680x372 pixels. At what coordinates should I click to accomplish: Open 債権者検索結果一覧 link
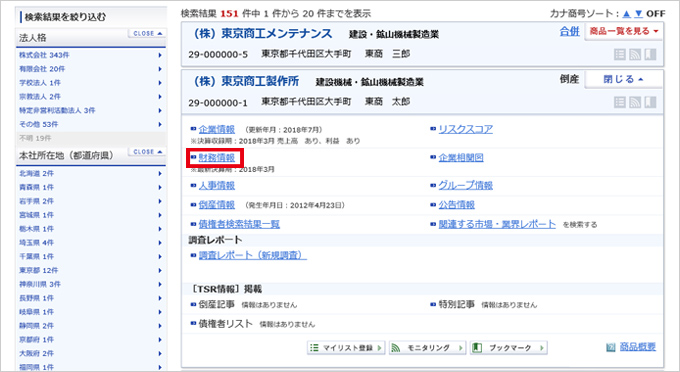click(x=239, y=224)
